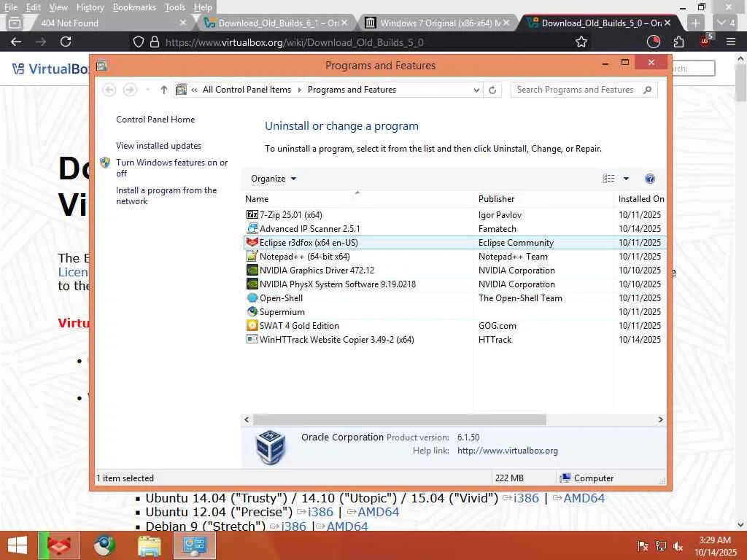
Task: Click search magnifier in Programs and Features
Action: (x=647, y=90)
